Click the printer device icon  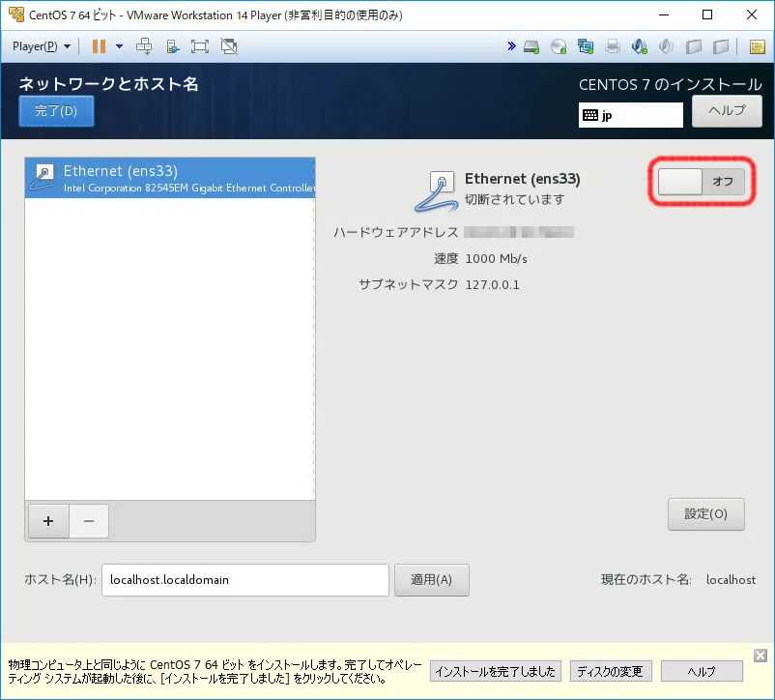pos(613,47)
